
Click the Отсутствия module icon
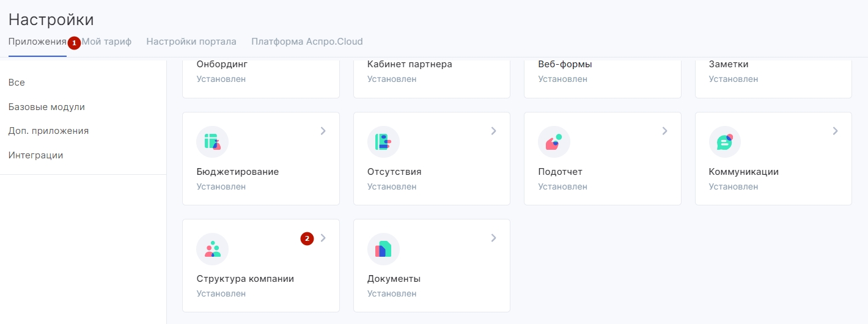[383, 142]
